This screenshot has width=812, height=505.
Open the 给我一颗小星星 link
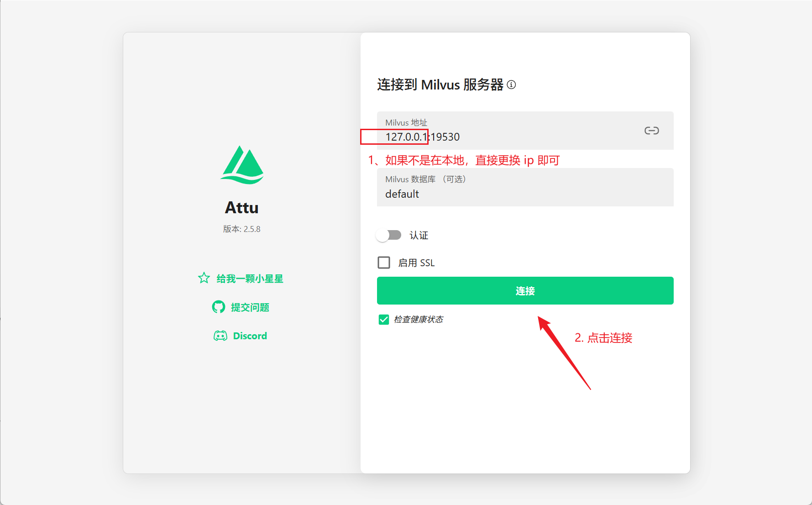tap(250, 279)
